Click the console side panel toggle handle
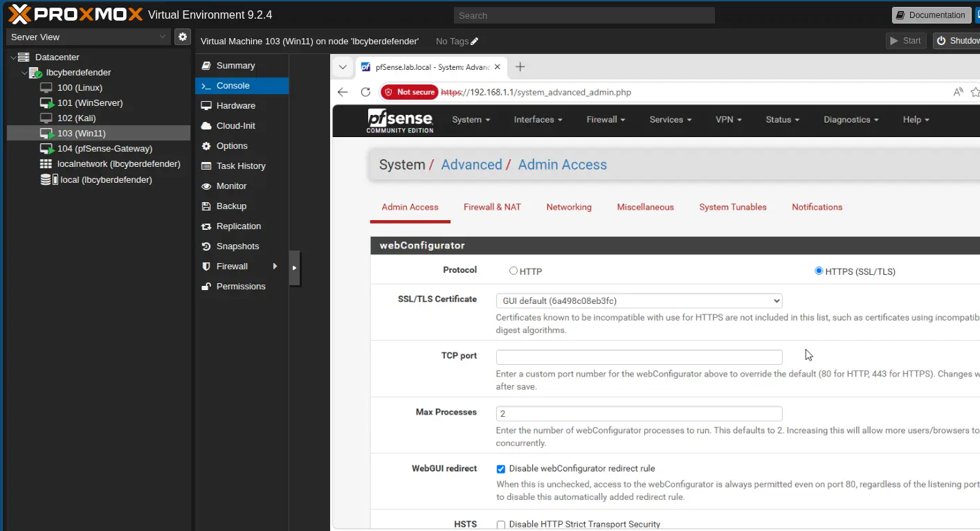Screen dimensions: 980x531 (x=294, y=267)
